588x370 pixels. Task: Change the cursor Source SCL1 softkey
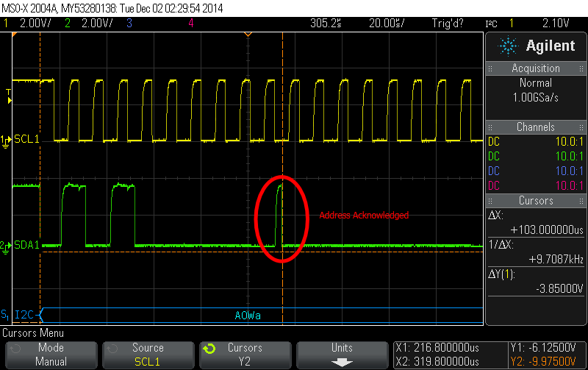(148, 355)
